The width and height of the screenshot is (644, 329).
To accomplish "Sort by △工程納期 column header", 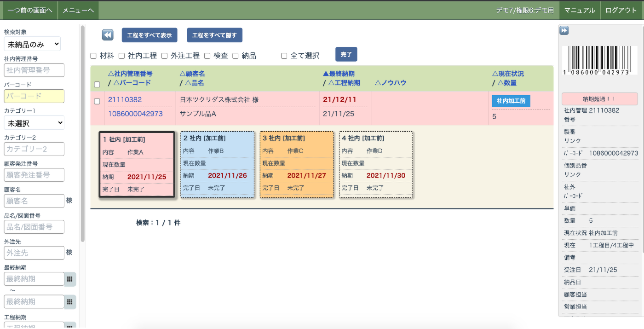I will [x=344, y=83].
